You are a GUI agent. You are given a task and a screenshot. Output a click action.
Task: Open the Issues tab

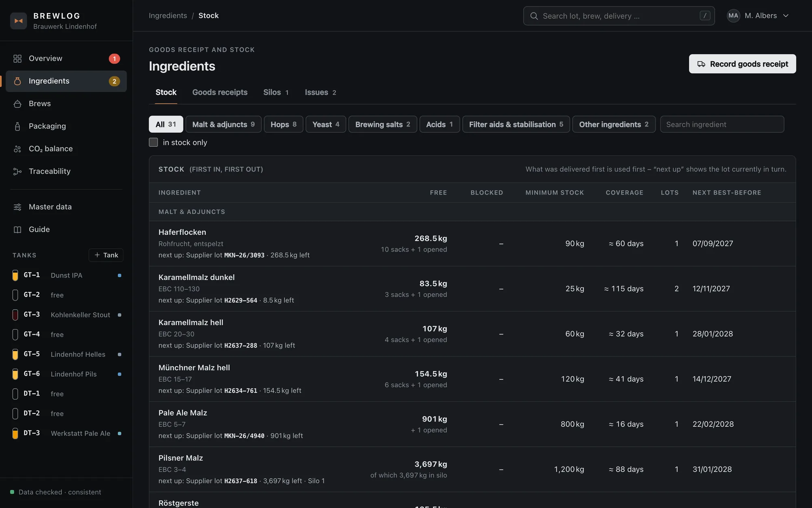click(x=320, y=92)
